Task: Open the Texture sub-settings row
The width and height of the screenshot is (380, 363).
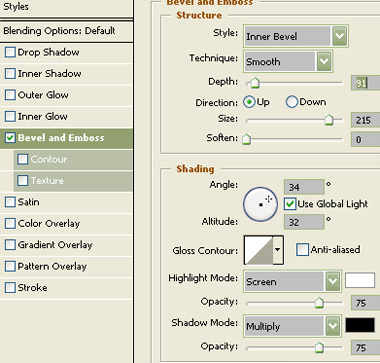Action: 73,180
